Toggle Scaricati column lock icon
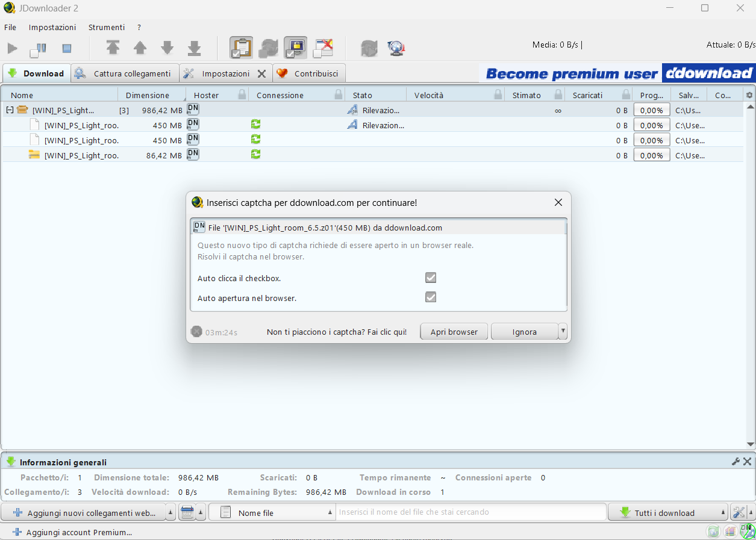 click(x=626, y=95)
